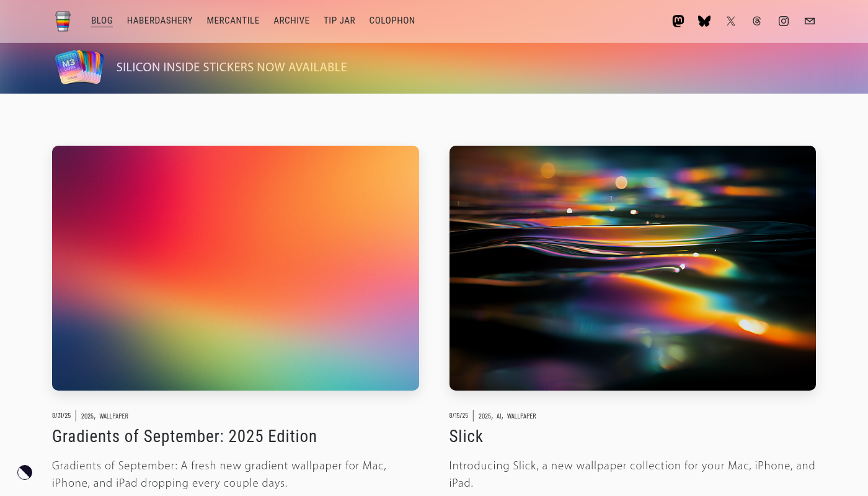Navigate to the Archive page
The width and height of the screenshot is (868, 496).
pyautogui.click(x=291, y=20)
